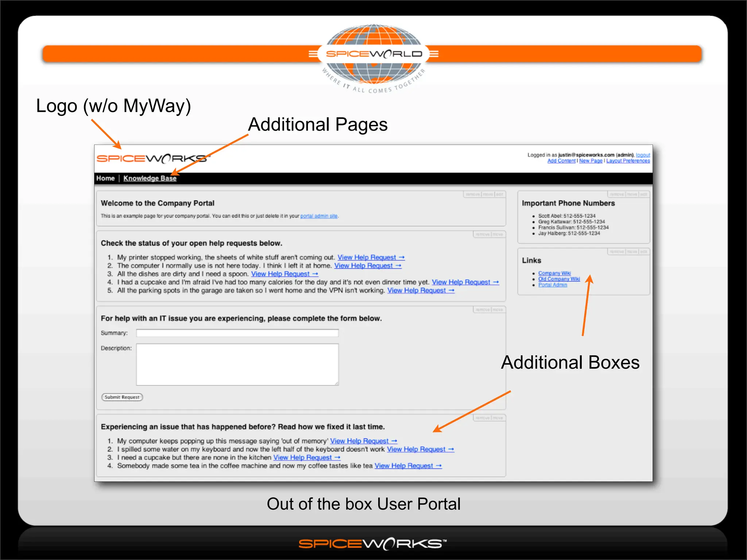Click 'Francis Sullivan: 512-555-1234' entry

coord(573,227)
